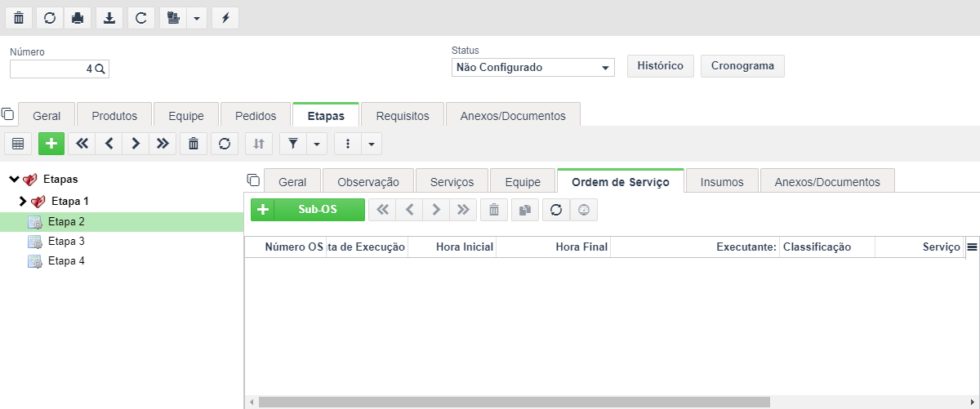The height and width of the screenshot is (409, 980).
Task: Go to next record in Etapas toolbar
Action: coord(136,144)
